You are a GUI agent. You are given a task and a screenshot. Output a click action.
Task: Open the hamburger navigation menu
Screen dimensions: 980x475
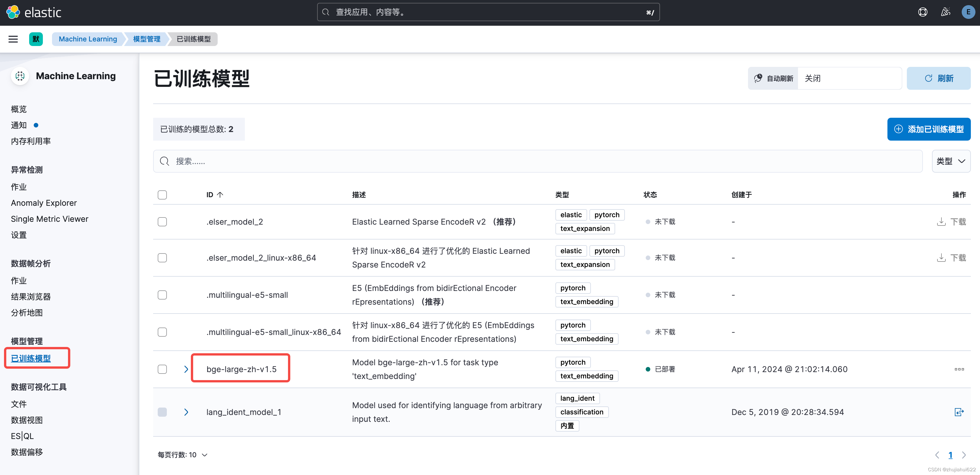(x=13, y=39)
